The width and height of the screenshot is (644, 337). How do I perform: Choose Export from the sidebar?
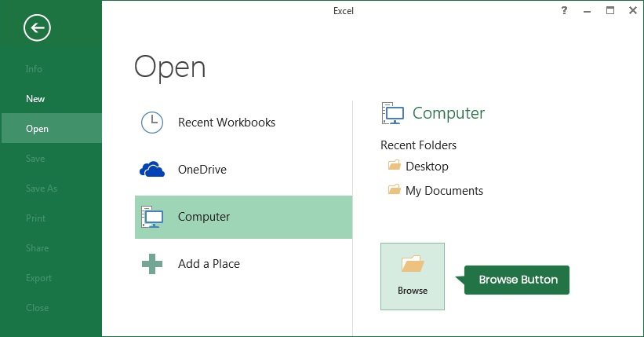coord(38,278)
